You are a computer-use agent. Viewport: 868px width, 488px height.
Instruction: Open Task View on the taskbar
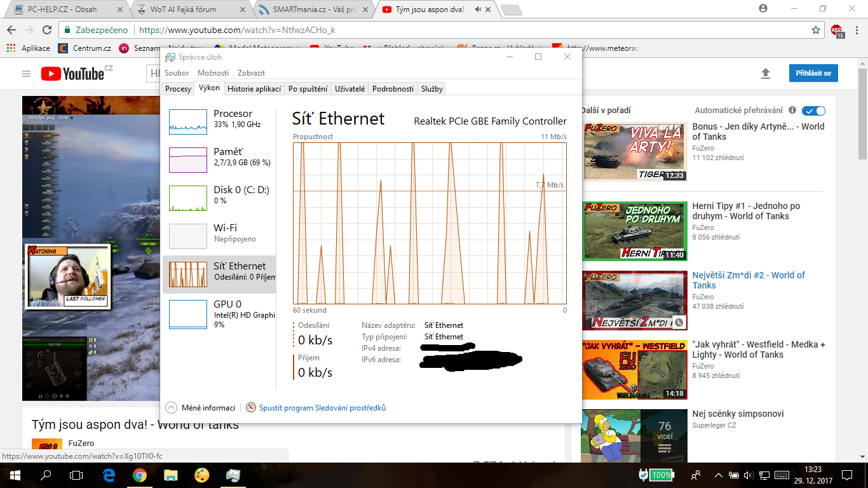[76, 475]
